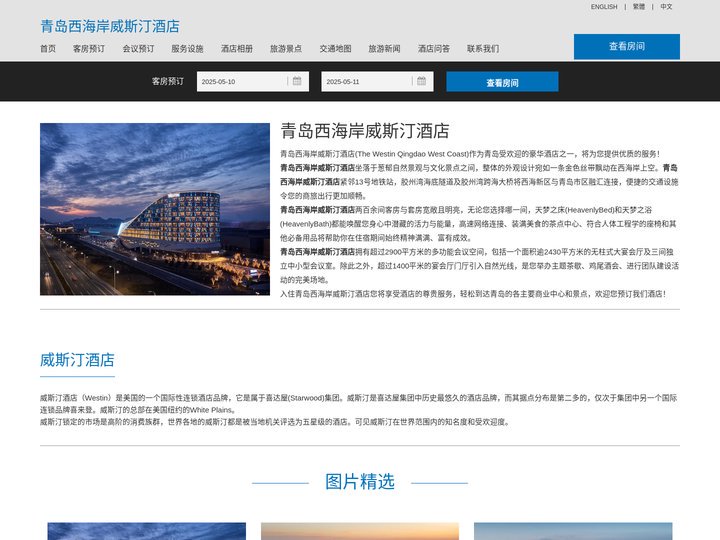The width and height of the screenshot is (720, 540).
Task: Open the 客房预订 menu item
Action: (89, 49)
